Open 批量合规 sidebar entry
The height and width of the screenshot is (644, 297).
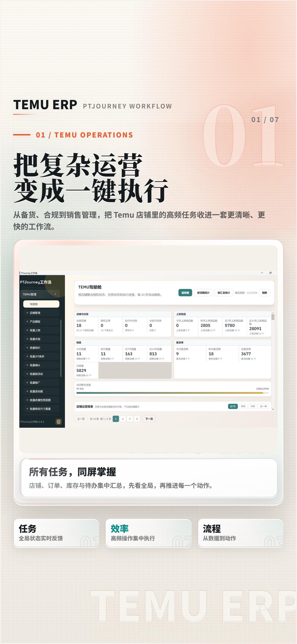tap(41, 339)
